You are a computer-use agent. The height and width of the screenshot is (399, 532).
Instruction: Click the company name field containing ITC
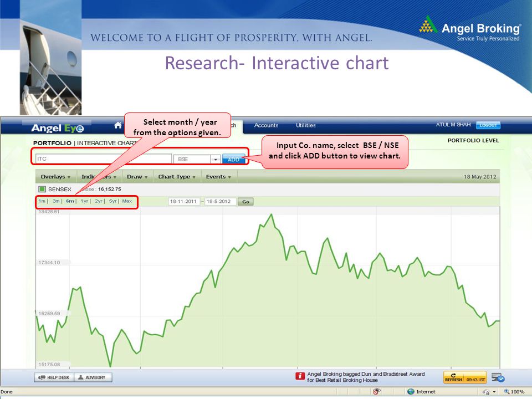(104, 159)
